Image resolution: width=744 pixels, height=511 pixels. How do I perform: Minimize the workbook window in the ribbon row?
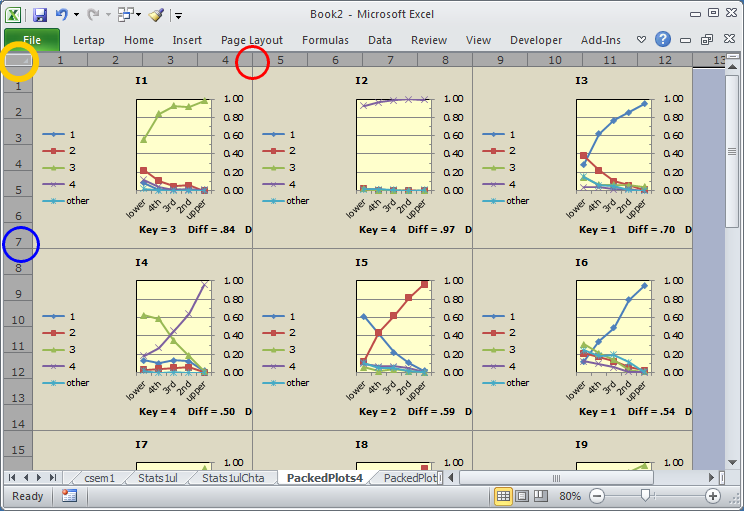click(x=685, y=40)
